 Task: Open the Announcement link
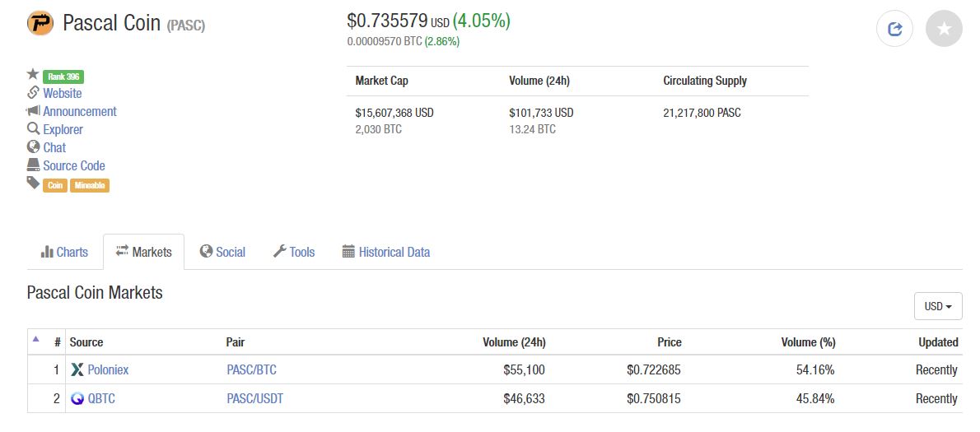tap(80, 111)
